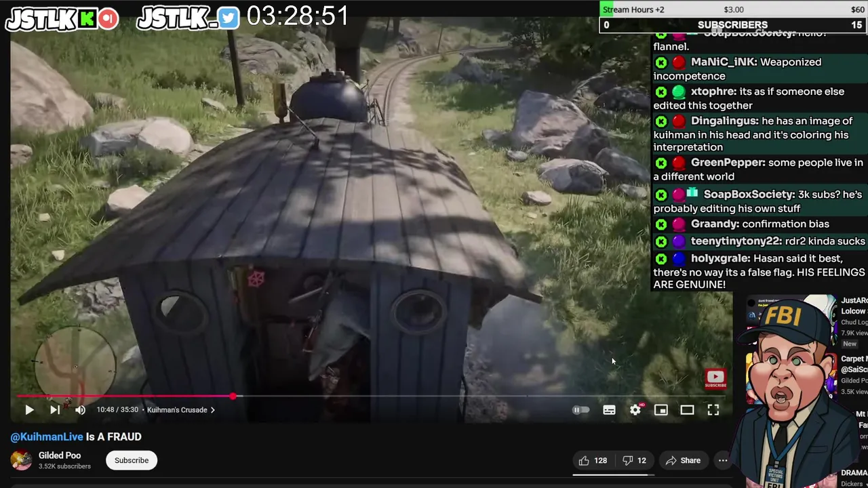Switch to miniplayer mode
The width and height of the screenshot is (868, 488).
[661, 409]
